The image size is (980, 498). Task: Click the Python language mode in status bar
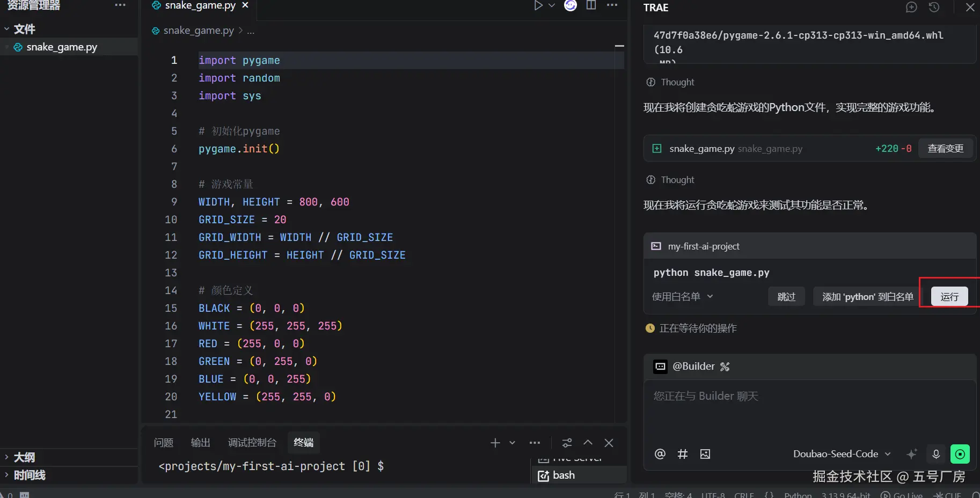pos(798,495)
